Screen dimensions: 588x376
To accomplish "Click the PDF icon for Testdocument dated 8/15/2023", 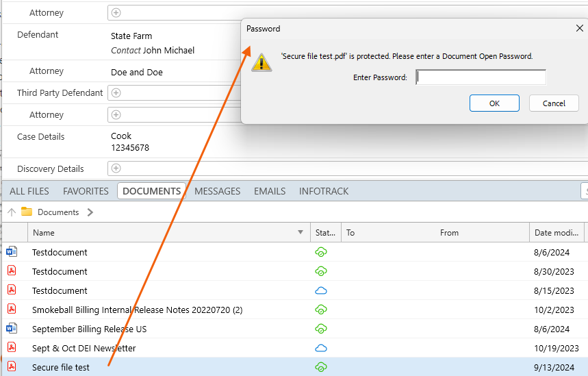I will (12, 290).
